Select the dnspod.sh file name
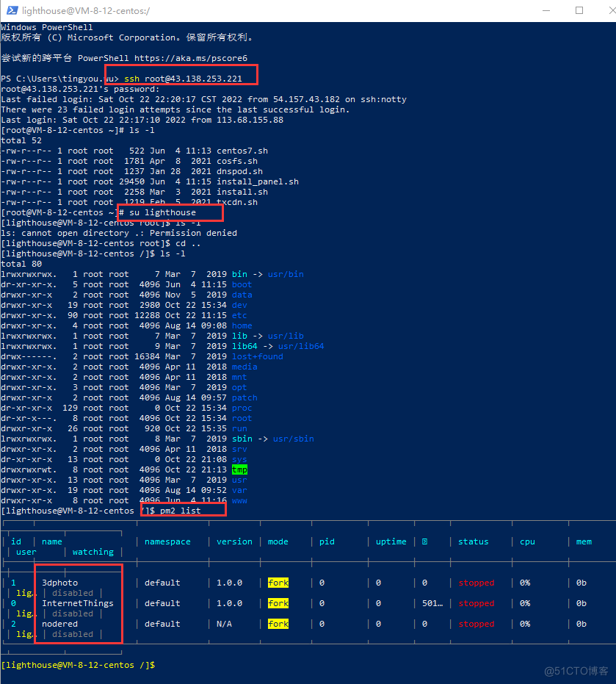 point(240,171)
